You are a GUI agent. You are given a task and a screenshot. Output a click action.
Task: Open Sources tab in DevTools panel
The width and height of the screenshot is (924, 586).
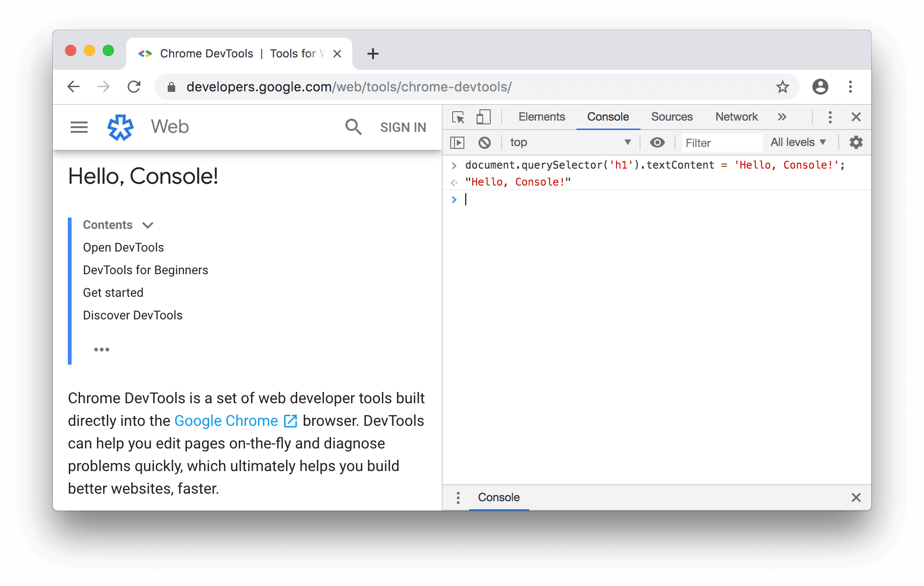click(672, 116)
